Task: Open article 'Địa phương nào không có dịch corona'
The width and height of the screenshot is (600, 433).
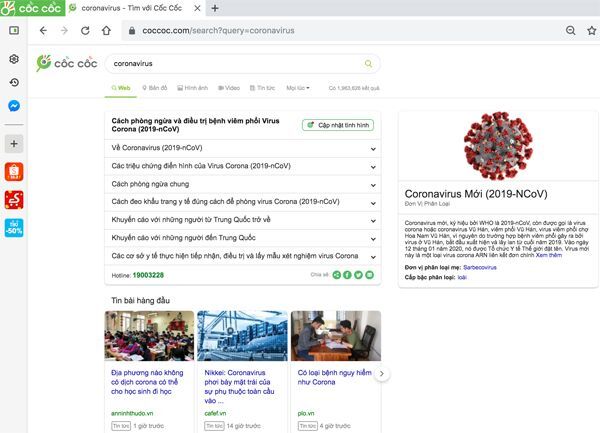Action: tap(147, 382)
